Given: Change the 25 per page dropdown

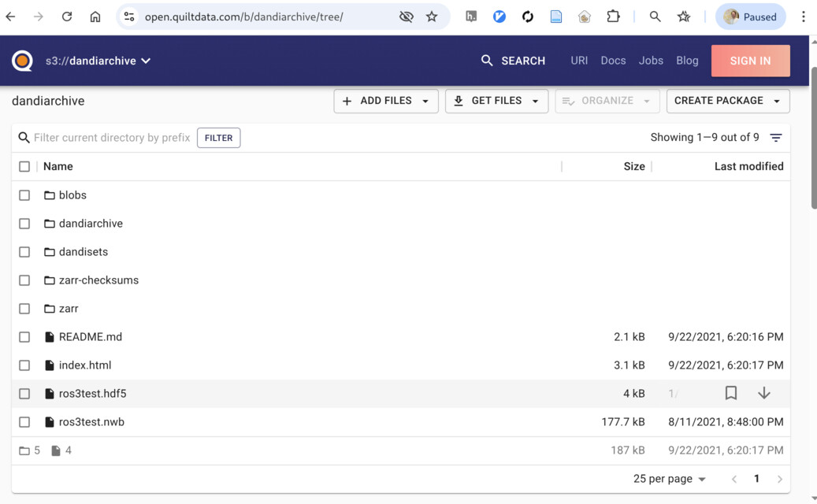Looking at the screenshot, I should (670, 479).
